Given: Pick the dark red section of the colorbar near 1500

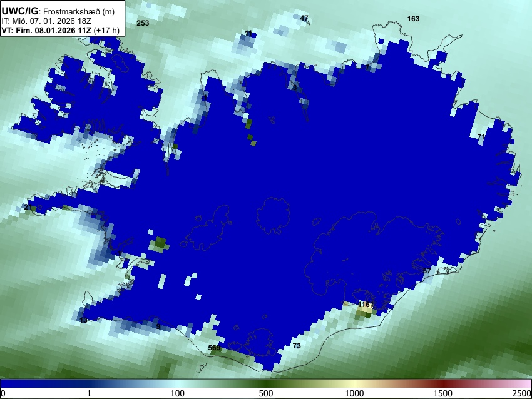Looking at the screenshot, I should pos(443,383).
